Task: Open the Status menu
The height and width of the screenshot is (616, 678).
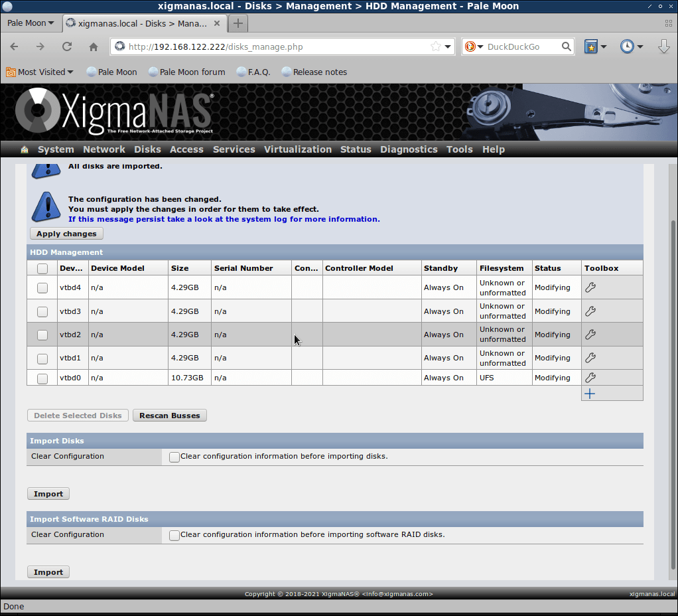Action: (356, 149)
